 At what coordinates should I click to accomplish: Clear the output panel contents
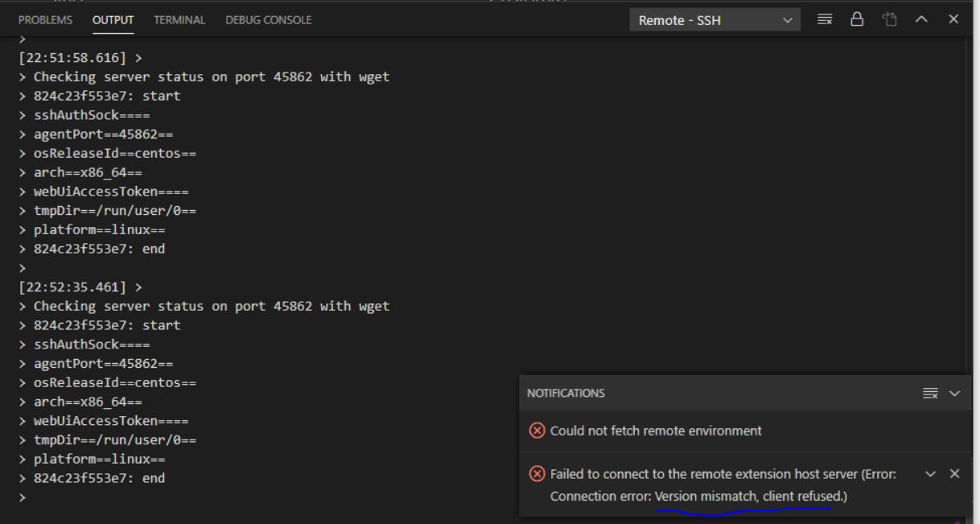[825, 19]
